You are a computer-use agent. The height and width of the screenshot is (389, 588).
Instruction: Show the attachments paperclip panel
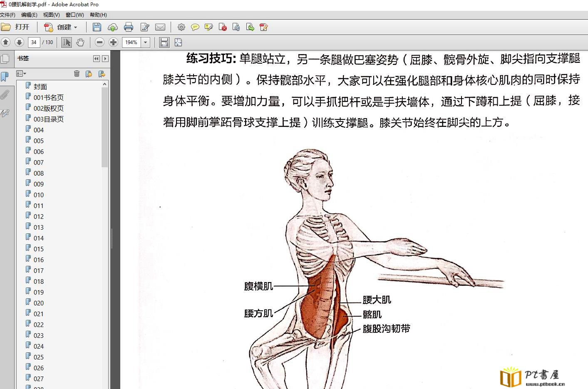[5, 94]
